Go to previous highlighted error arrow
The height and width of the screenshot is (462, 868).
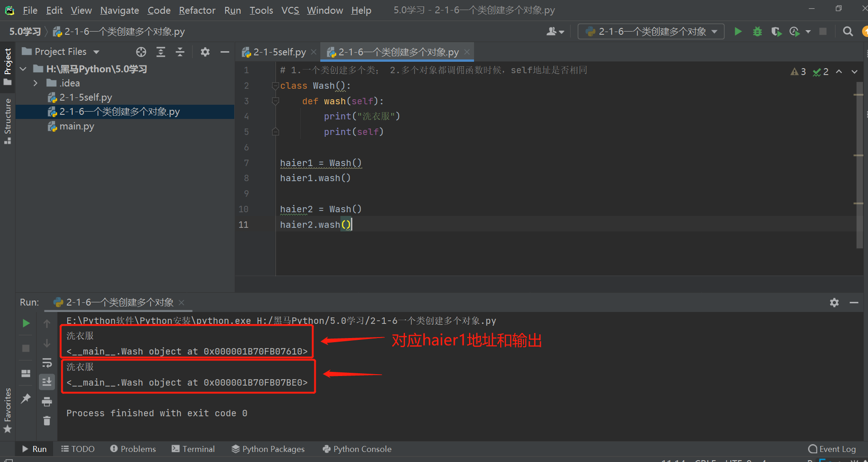point(839,71)
